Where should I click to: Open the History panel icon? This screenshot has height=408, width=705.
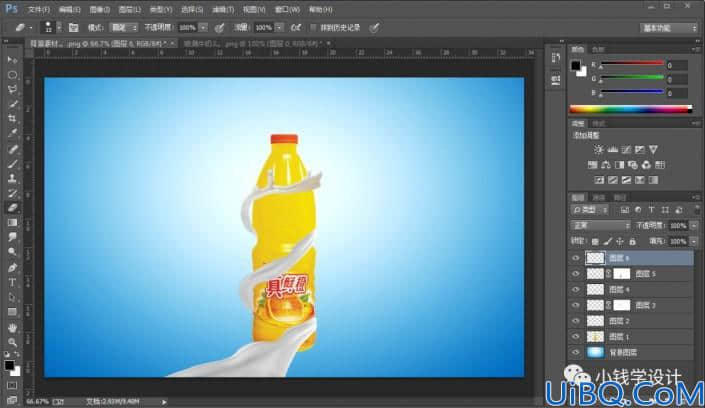tap(556, 58)
